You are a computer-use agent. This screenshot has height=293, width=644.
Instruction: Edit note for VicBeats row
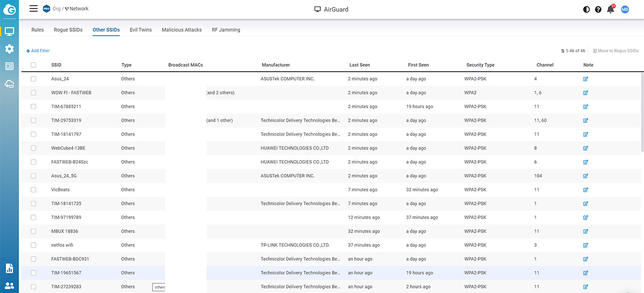pyautogui.click(x=586, y=190)
